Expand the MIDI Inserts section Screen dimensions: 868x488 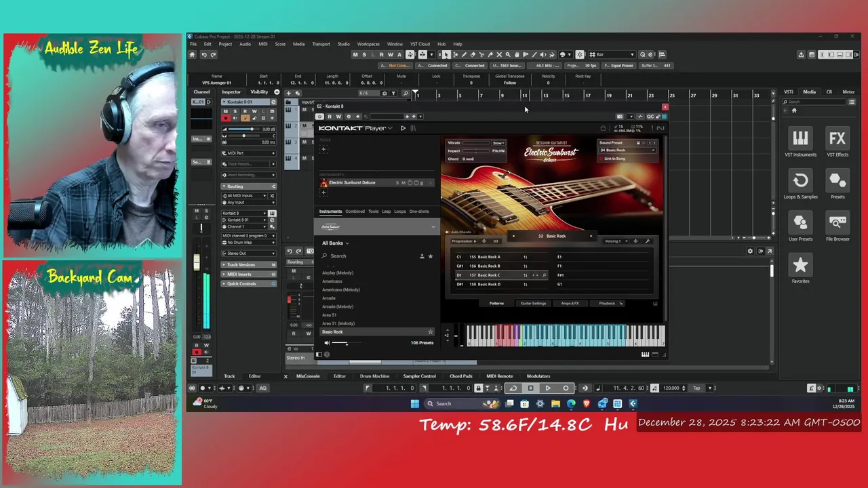tap(249, 274)
